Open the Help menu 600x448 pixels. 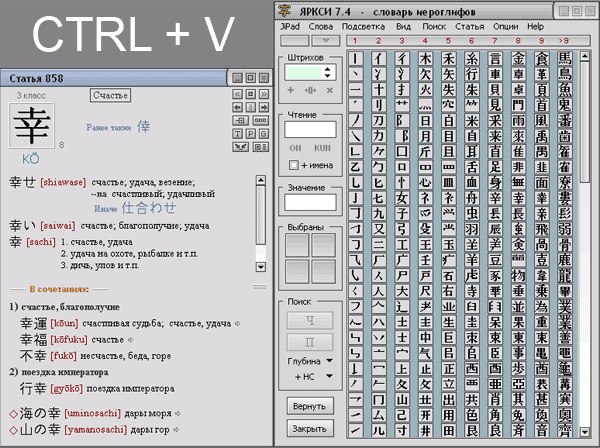tap(535, 26)
